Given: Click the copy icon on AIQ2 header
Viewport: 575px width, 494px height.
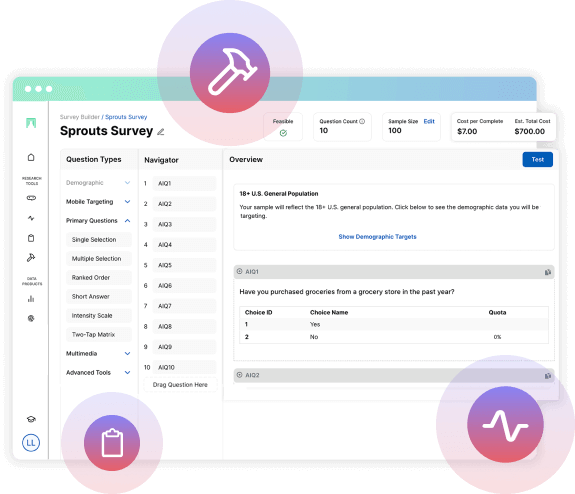Looking at the screenshot, I should 547,376.
